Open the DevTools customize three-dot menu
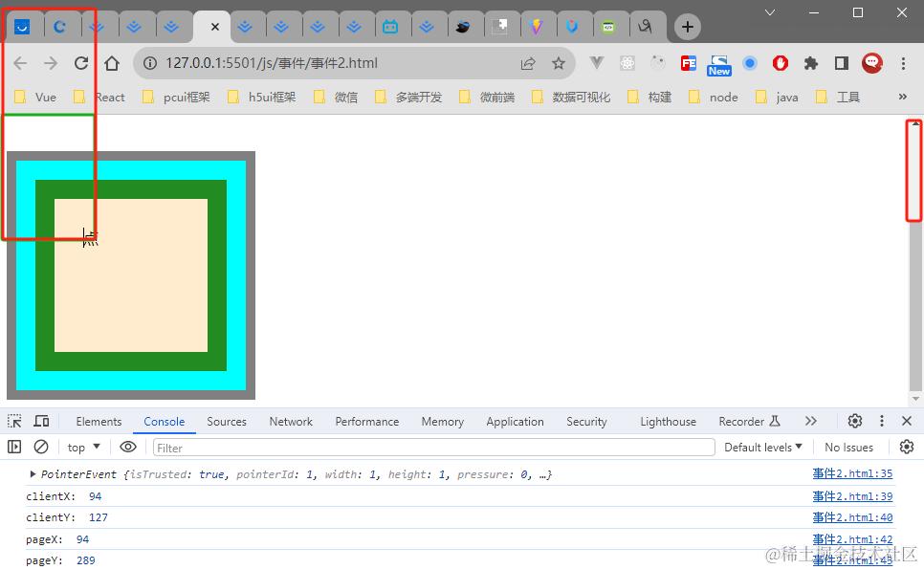This screenshot has height=570, width=924. point(882,421)
